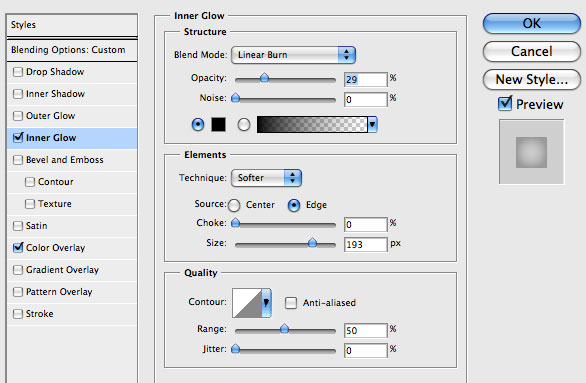Click the Choke slider handle

click(235, 223)
